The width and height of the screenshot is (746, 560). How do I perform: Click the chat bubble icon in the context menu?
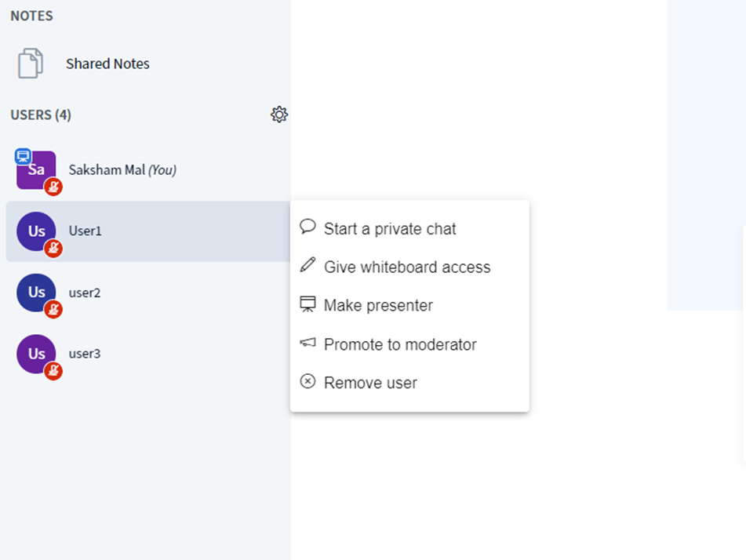[307, 226]
